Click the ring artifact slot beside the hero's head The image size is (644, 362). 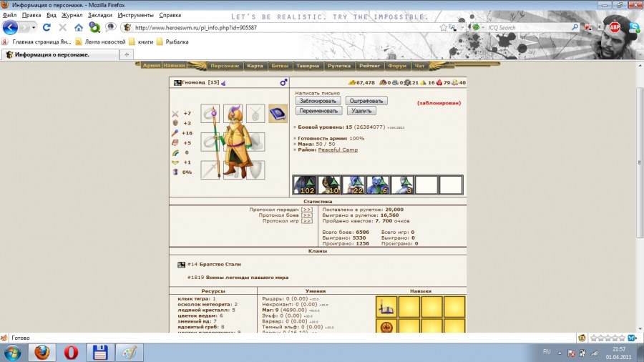click(210, 113)
